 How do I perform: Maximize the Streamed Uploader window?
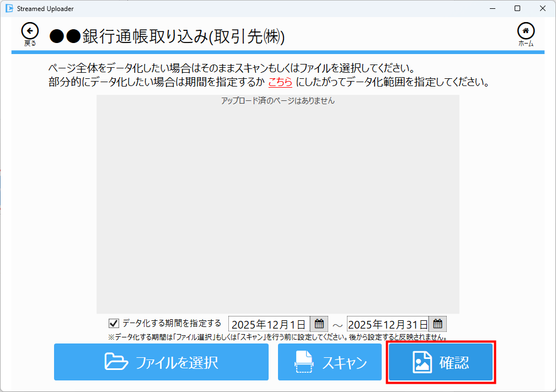click(x=517, y=8)
